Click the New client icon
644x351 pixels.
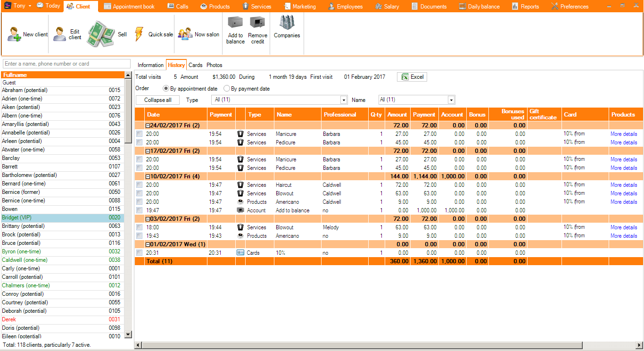tap(14, 34)
